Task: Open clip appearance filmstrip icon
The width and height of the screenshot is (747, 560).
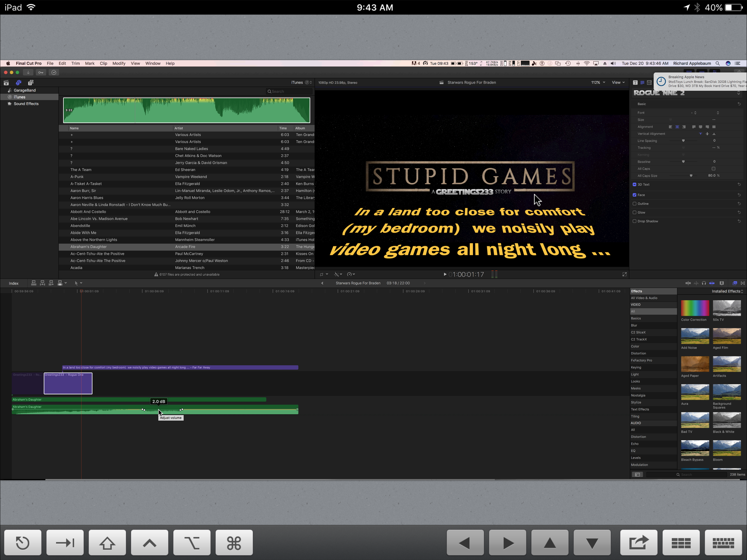Action: tap(722, 283)
